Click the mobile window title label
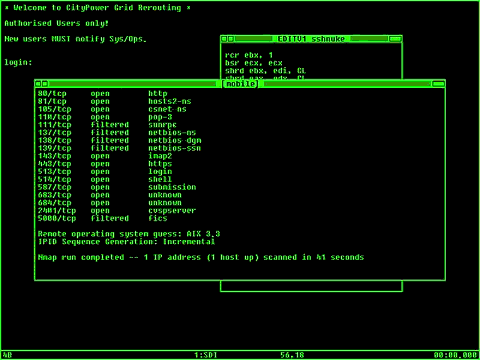Image resolution: width=480 pixels, height=360 pixels. (240, 84)
